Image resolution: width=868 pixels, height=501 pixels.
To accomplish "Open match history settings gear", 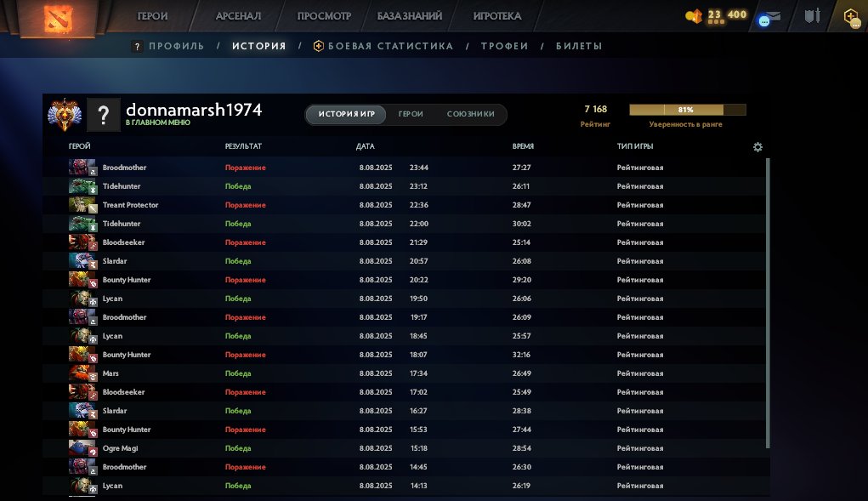I will pos(757,146).
